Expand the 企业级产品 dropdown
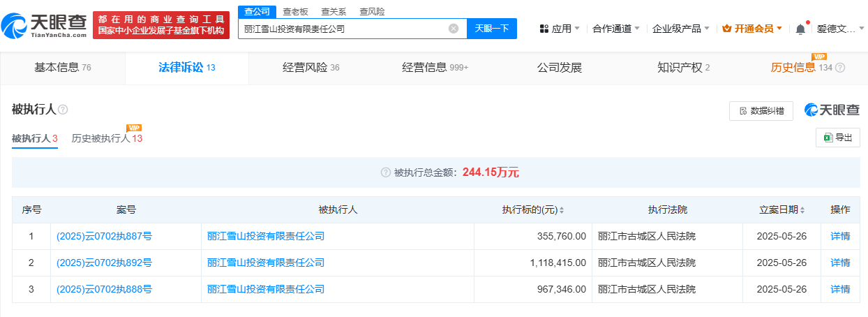 [x=680, y=29]
